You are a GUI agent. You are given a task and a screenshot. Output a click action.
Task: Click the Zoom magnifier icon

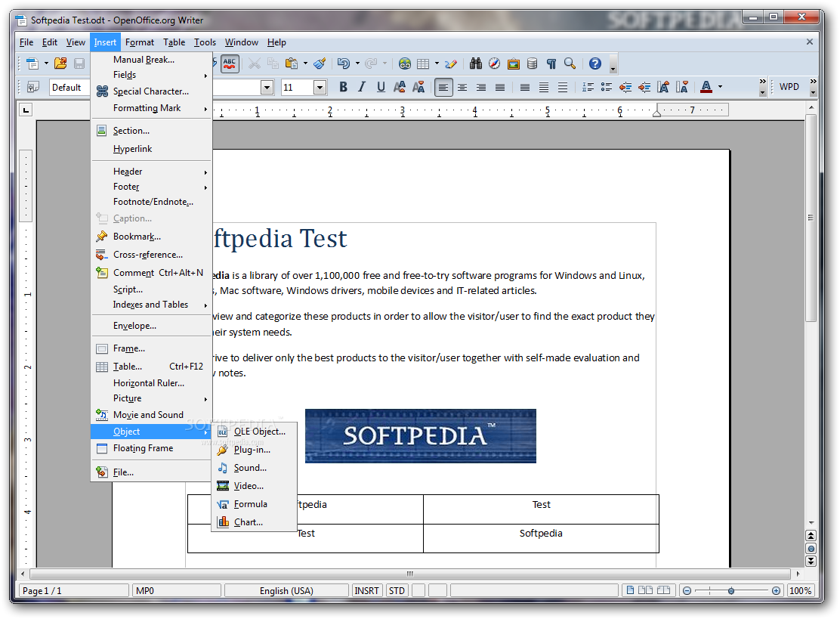(570, 63)
